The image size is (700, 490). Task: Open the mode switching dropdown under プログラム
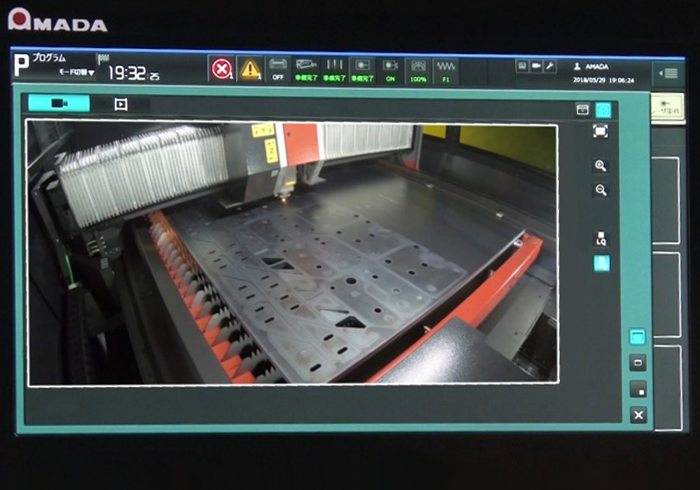(77, 72)
